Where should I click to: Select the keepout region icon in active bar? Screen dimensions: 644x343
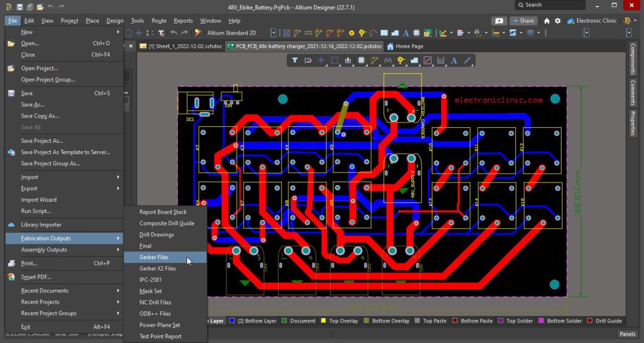point(428,60)
